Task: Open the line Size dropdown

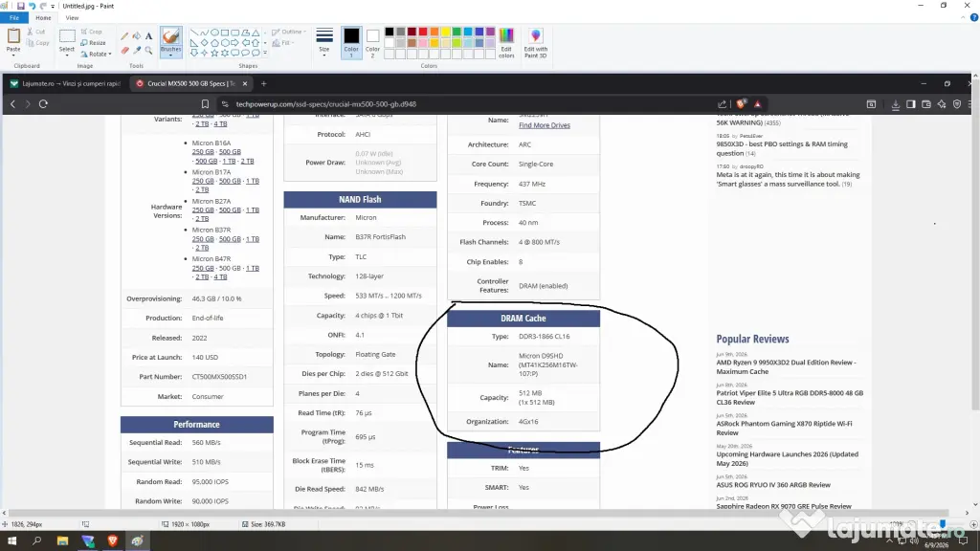Action: click(x=323, y=42)
